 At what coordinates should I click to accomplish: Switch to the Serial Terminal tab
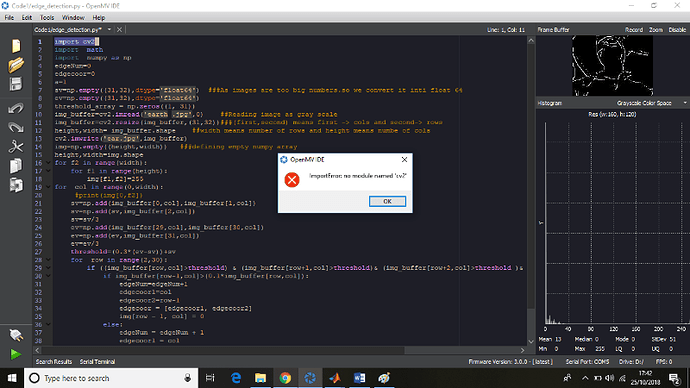(x=97, y=362)
